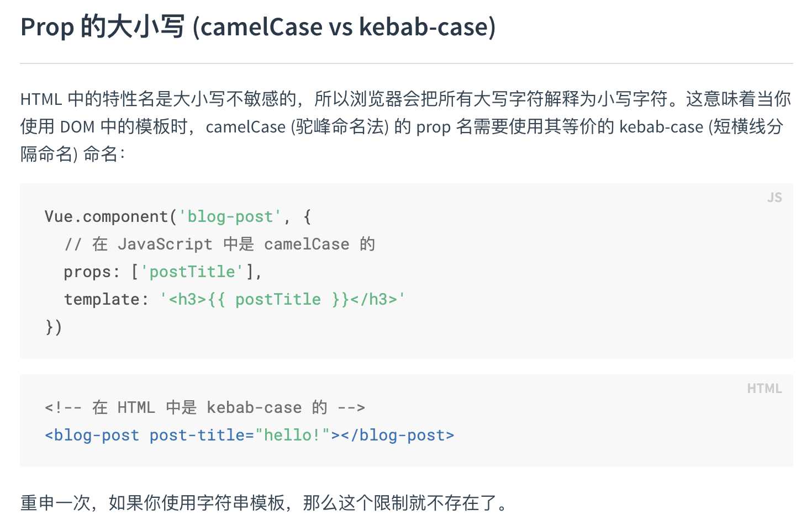Click the template string with h3 tag
The image size is (812, 531).
(x=282, y=299)
